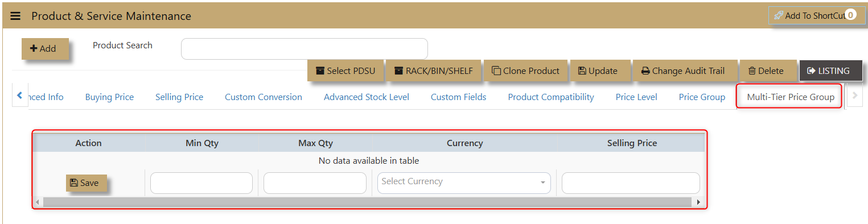Switch to Price Group tab
The image size is (868, 224).
tap(702, 97)
